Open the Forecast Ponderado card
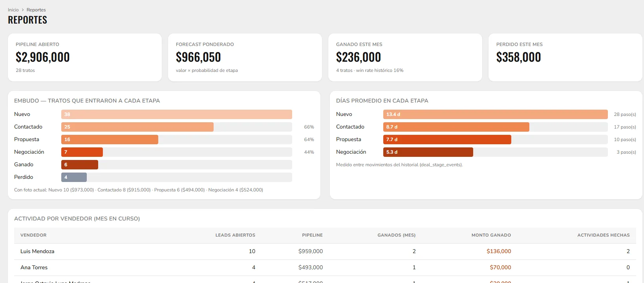 pyautogui.click(x=245, y=57)
